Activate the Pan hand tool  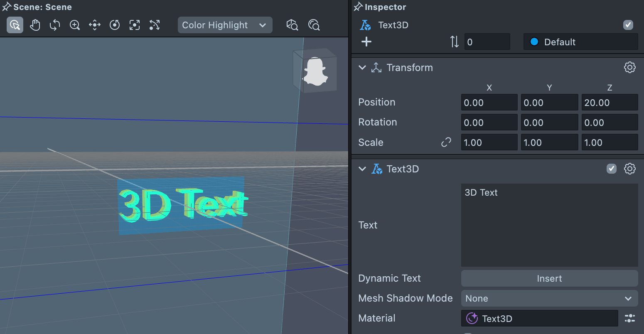(x=35, y=25)
